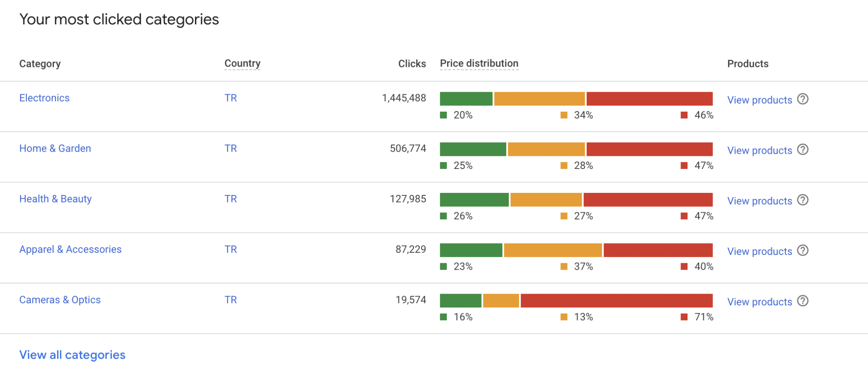The image size is (868, 367).
Task: Click the Price distribution column header
Action: [x=479, y=63]
